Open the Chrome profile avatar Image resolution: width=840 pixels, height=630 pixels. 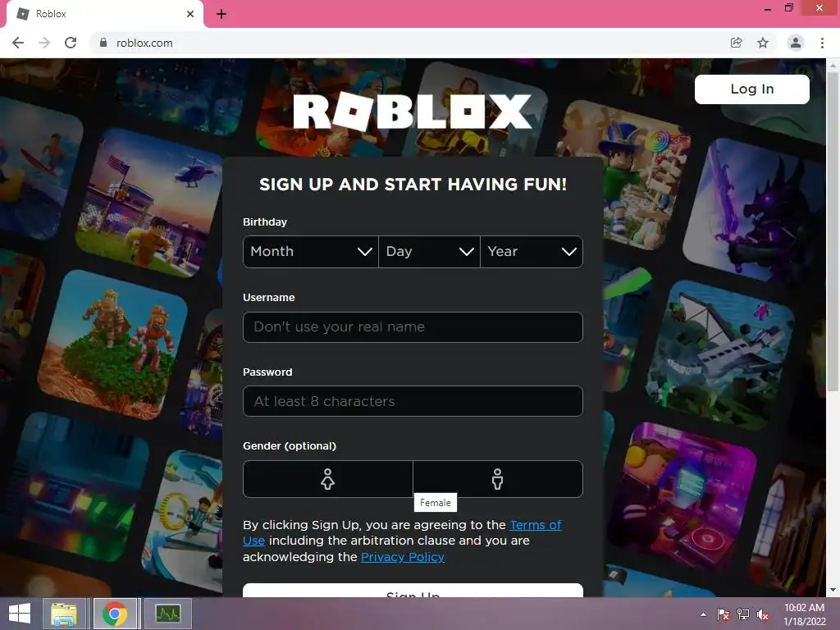(x=796, y=43)
